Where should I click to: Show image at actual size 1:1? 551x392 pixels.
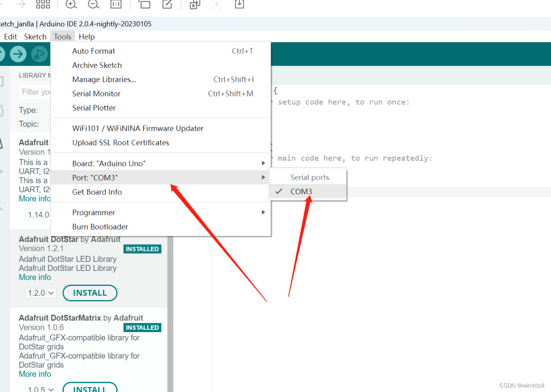(116, 4)
